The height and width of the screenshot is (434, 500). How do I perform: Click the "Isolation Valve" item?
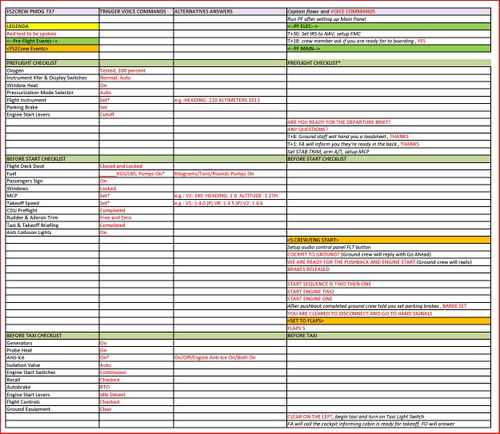click(52, 365)
